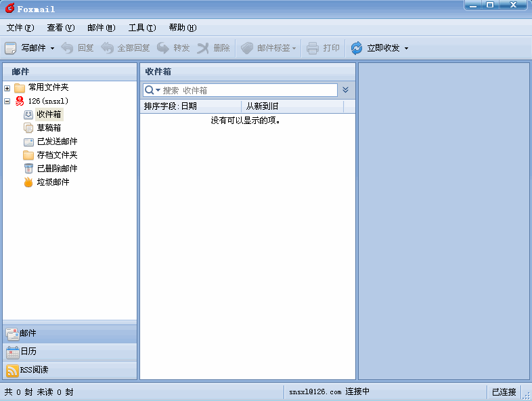
Task: Select the 126 (snsxl) account
Action: click(48, 101)
